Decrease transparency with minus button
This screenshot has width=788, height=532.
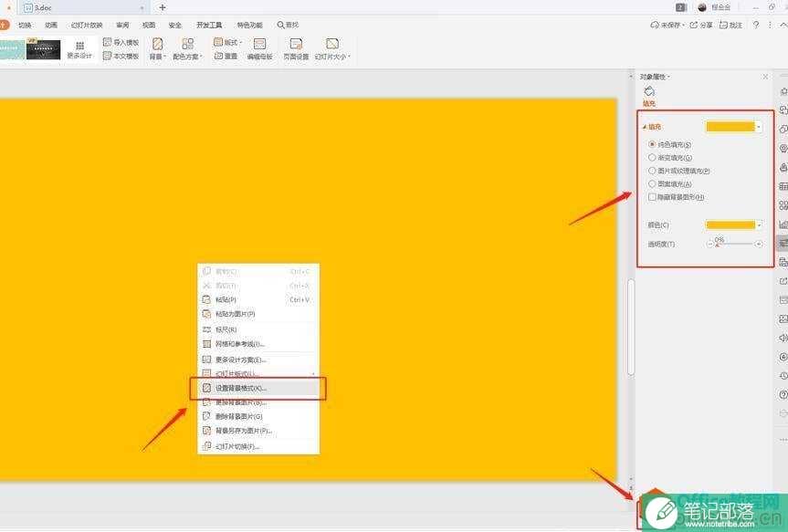pos(710,245)
